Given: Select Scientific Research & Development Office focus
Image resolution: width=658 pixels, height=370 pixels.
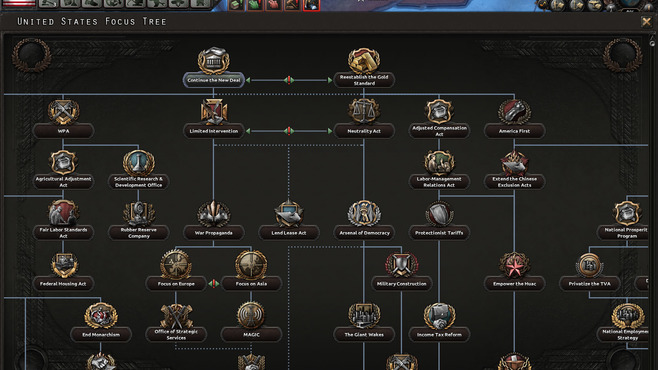Looking at the screenshot, I should 138,169.
